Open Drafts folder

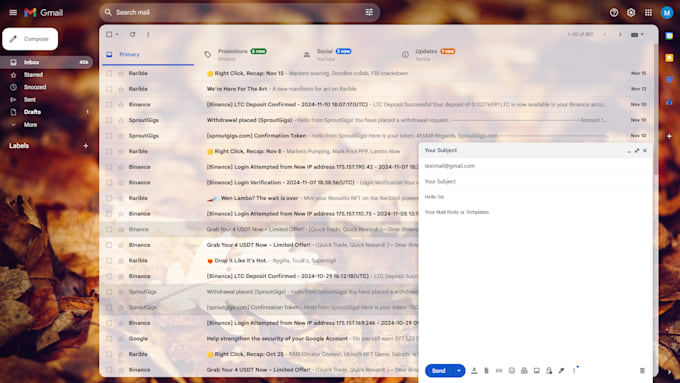pos(32,112)
